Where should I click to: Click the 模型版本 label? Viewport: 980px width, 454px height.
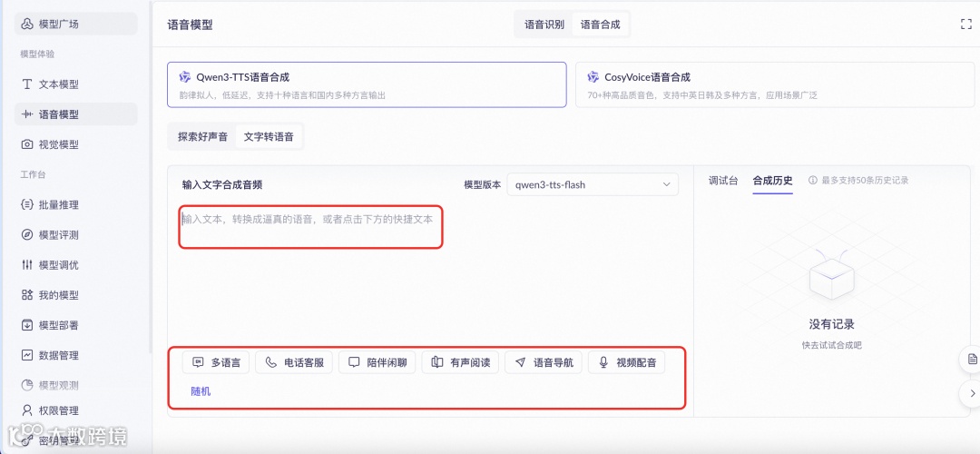(482, 185)
